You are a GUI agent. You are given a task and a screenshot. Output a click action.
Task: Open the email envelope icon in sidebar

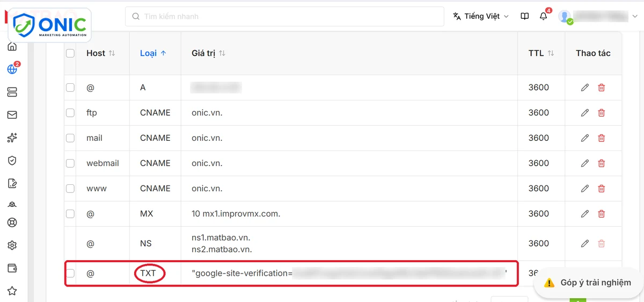(12, 115)
